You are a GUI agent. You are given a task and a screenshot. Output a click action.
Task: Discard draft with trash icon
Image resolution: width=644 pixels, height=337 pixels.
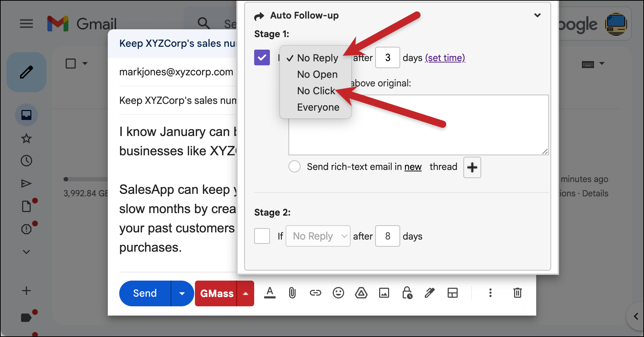pos(518,293)
